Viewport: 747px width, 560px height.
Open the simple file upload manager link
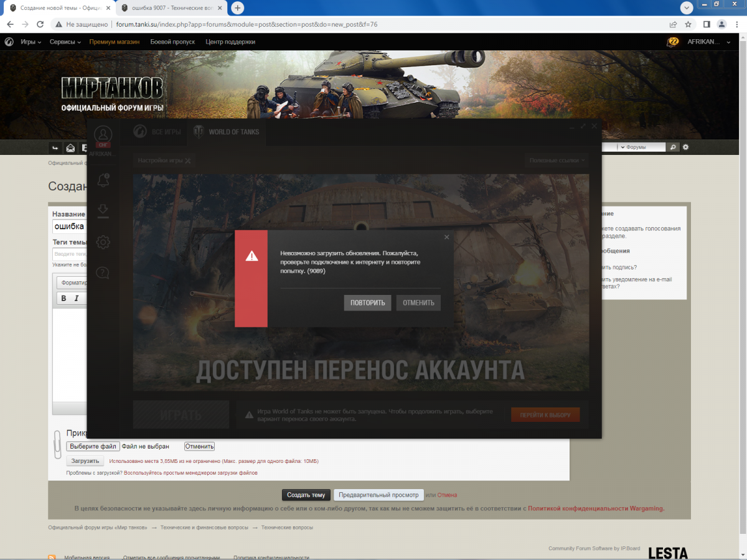coord(190,473)
